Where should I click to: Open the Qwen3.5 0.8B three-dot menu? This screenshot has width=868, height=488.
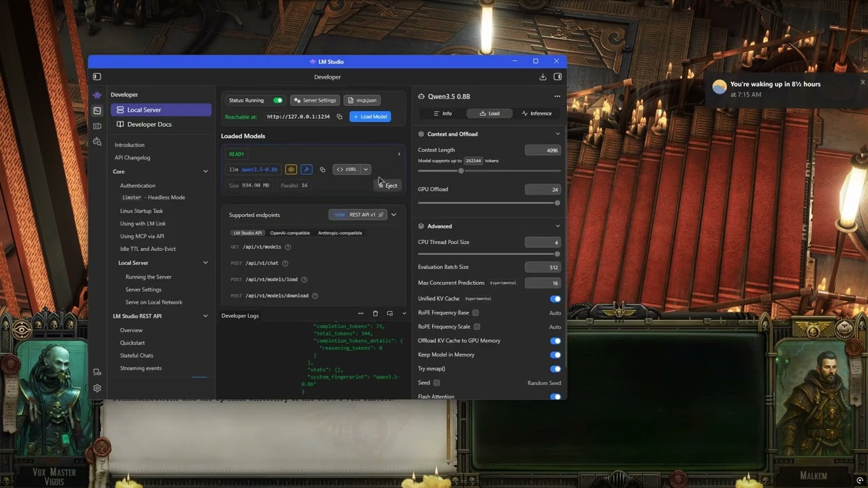pos(557,96)
